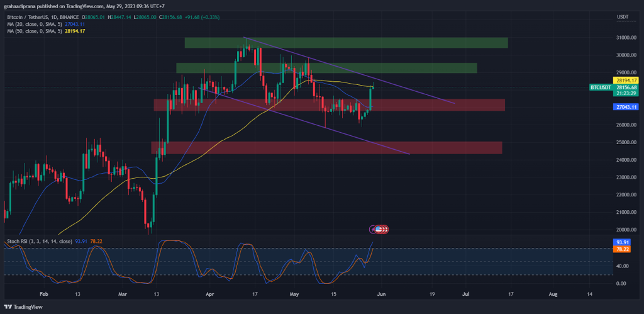Click the open value O28065.01
This screenshot has width=644, height=314.
[94, 17]
